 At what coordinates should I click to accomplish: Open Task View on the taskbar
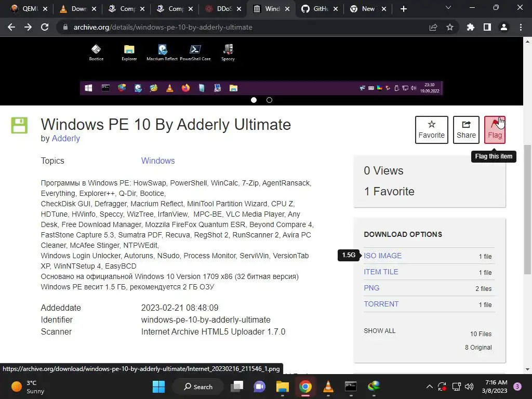(237, 387)
